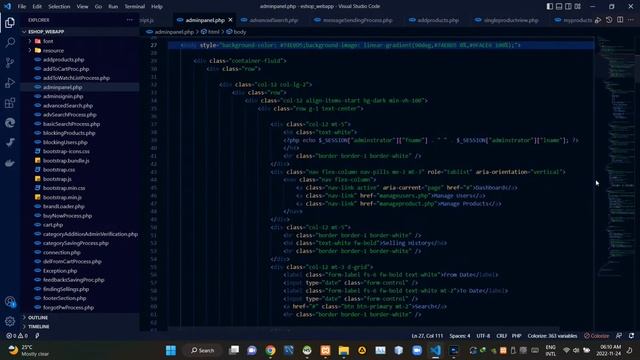Open File Explorer from taskbar

coord(344,350)
